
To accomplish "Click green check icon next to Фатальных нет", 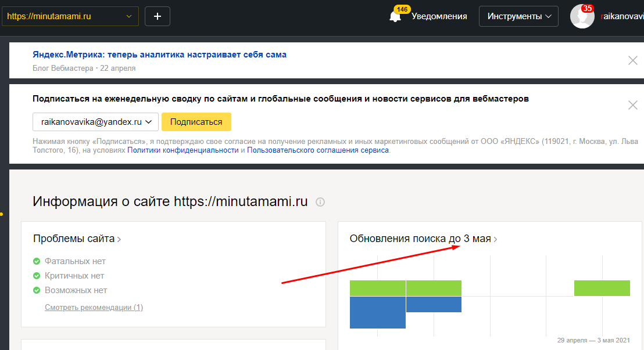I will coord(37,261).
